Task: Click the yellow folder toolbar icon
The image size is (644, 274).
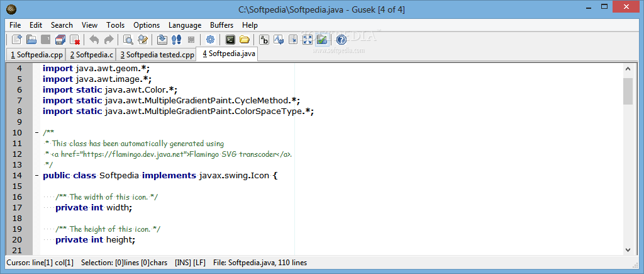Action: [245, 40]
